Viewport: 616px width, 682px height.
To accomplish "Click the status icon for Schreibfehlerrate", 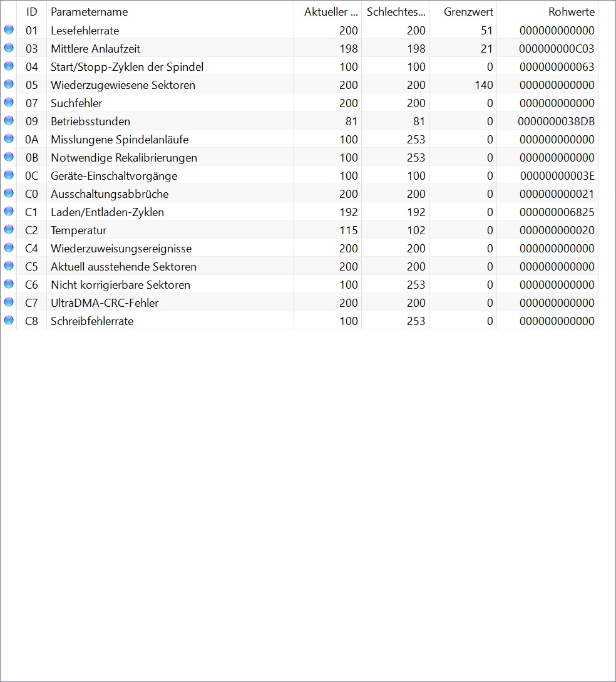I will click(x=9, y=321).
